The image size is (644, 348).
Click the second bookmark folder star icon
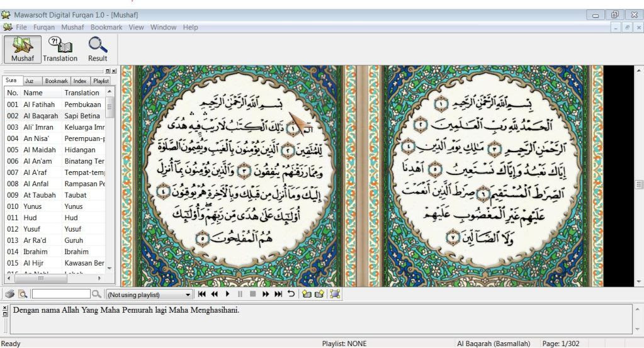tap(319, 294)
